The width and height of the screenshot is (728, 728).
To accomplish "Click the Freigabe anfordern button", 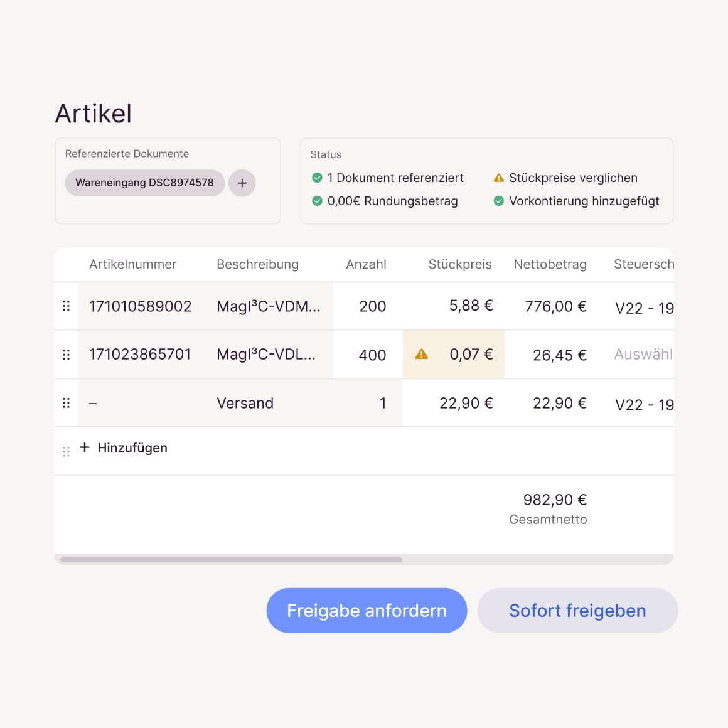I will (x=367, y=611).
